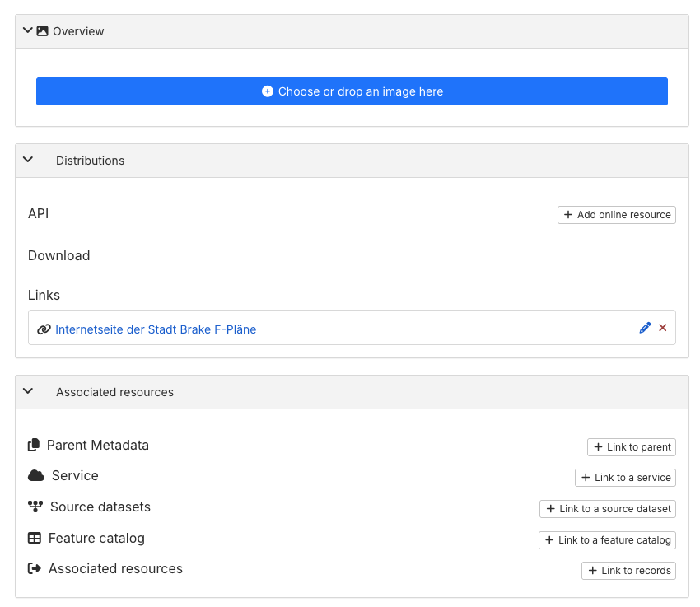Click the chain link icon beside Internetseite
700x607 pixels.
[x=44, y=329]
